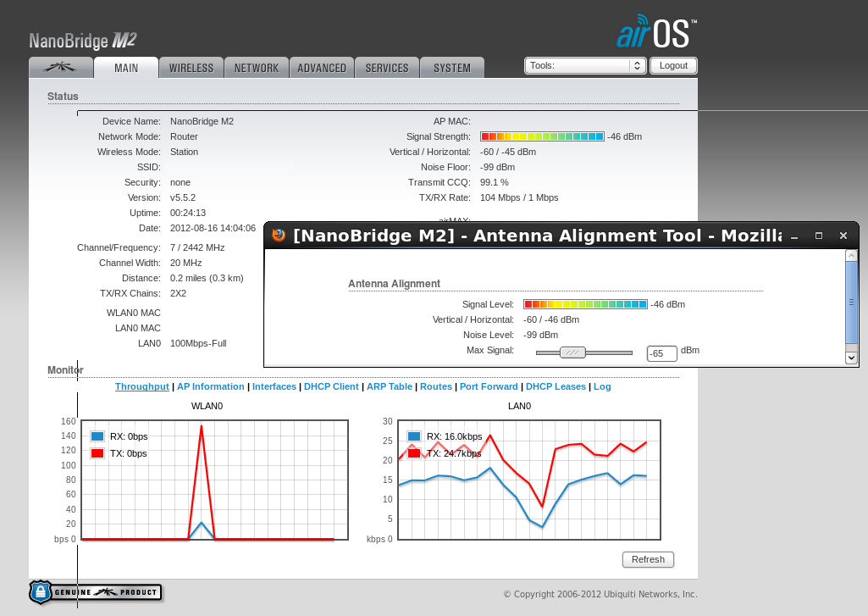Click the scrollbar down arrow in Antenna Alignment window
Screen dimensions: 868x616
pyautogui.click(x=851, y=358)
